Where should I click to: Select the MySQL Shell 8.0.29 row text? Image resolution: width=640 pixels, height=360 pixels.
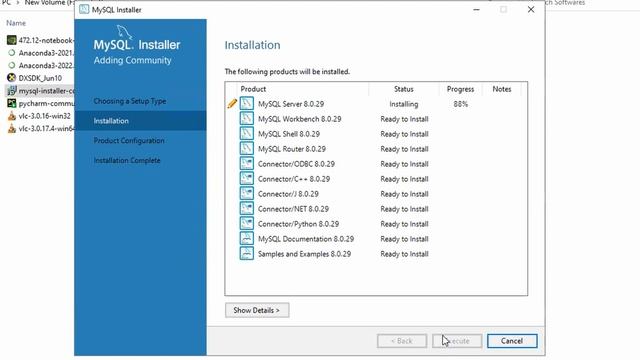click(x=289, y=134)
